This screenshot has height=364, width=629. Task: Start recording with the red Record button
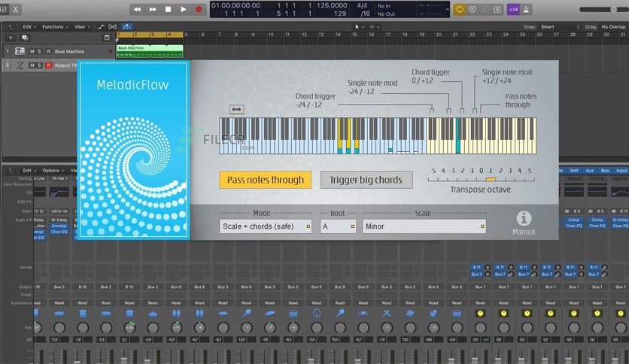[x=199, y=9]
